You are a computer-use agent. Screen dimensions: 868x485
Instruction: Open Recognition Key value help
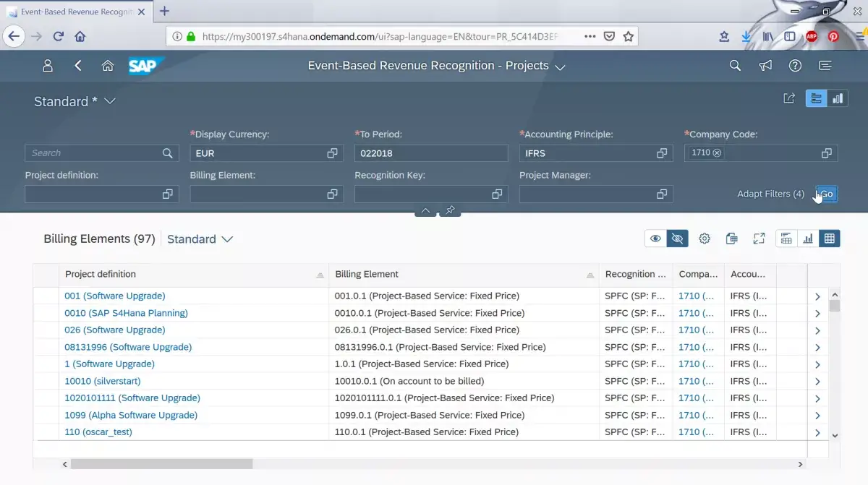tap(497, 194)
